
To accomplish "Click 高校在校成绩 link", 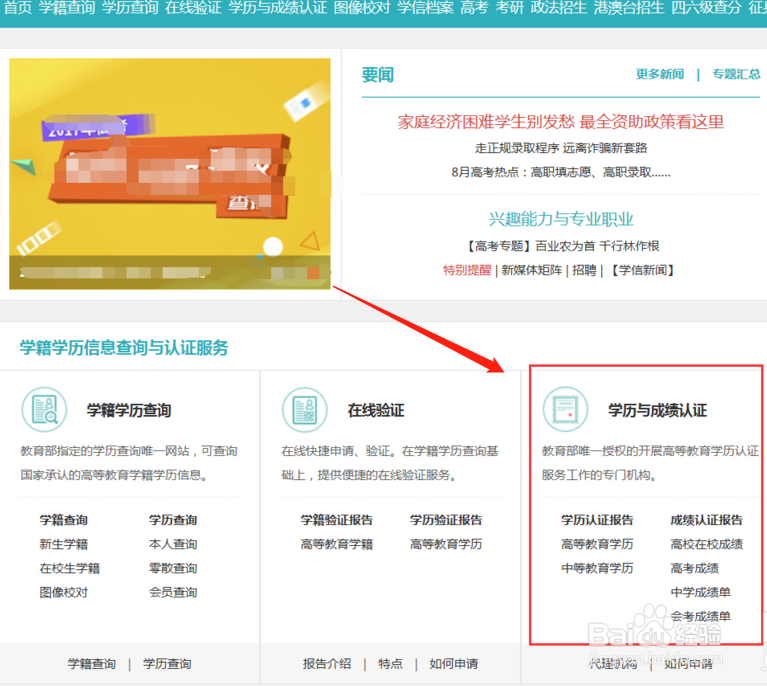I will pos(706,544).
